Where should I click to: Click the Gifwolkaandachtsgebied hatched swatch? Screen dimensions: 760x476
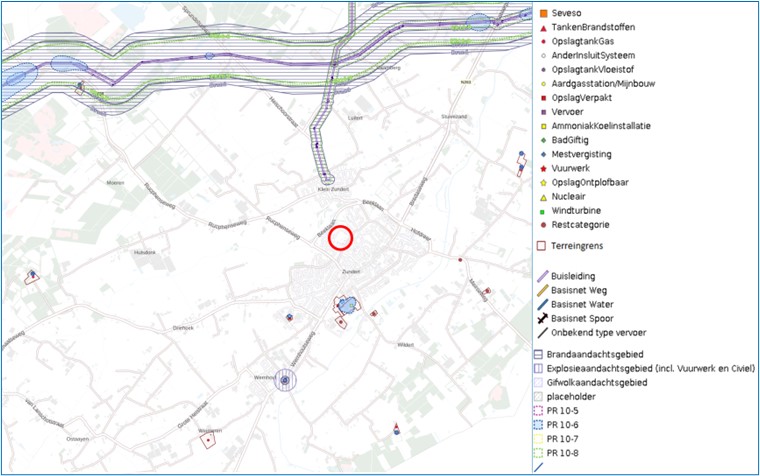pos(538,382)
